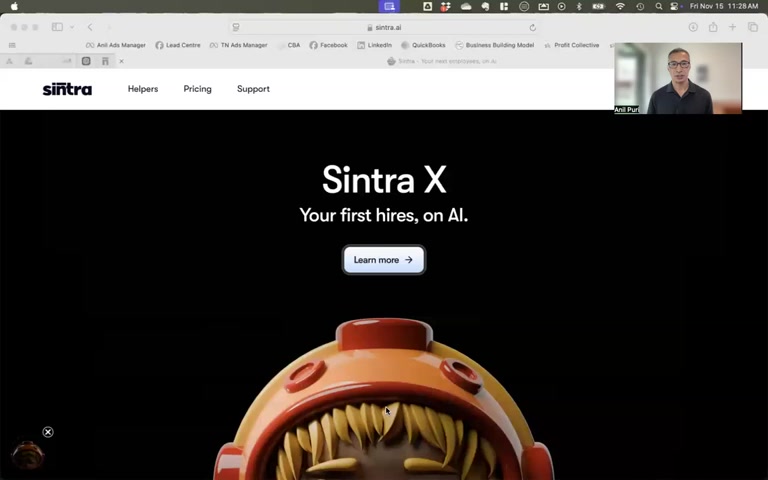768x480 pixels.
Task: Open the Evernote elephant menu bar icon
Action: tap(485, 6)
